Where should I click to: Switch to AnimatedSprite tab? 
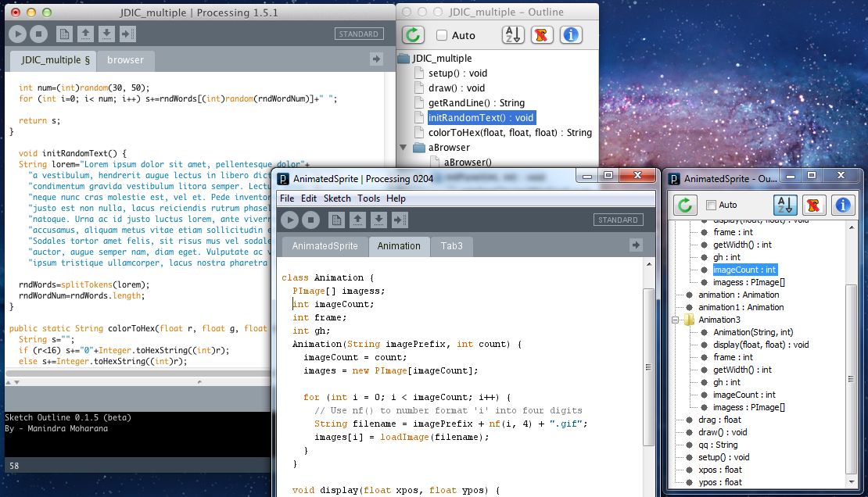325,245
